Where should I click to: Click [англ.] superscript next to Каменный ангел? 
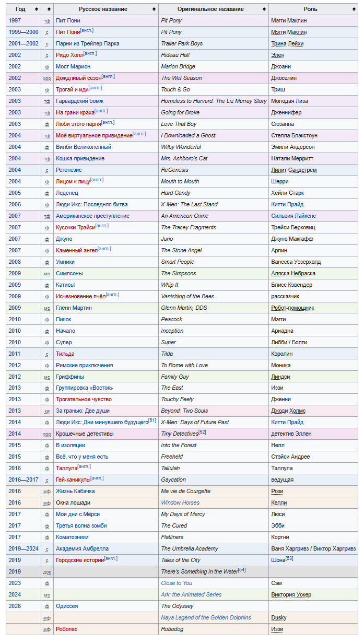point(104,249)
